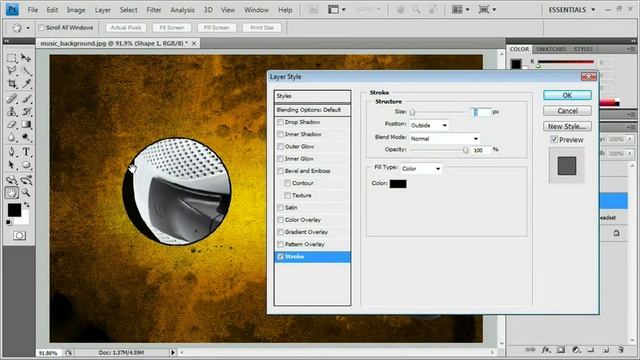This screenshot has width=640, height=360.
Task: Select the History Brush tool
Action: point(26,111)
